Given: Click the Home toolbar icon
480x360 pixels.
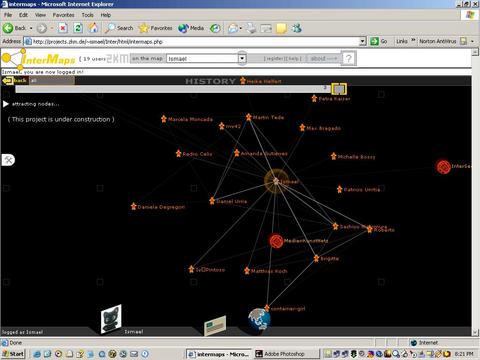Looking at the screenshot, I should 93,28.
